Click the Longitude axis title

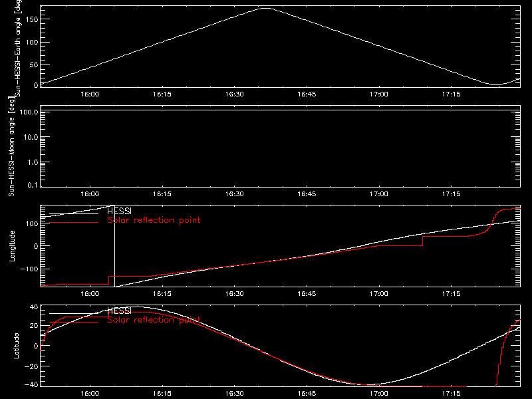coord(12,246)
